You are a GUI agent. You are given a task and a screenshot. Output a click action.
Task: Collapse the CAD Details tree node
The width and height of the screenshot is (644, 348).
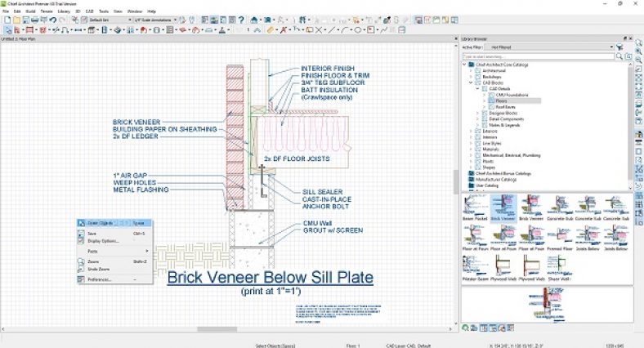coord(477,89)
